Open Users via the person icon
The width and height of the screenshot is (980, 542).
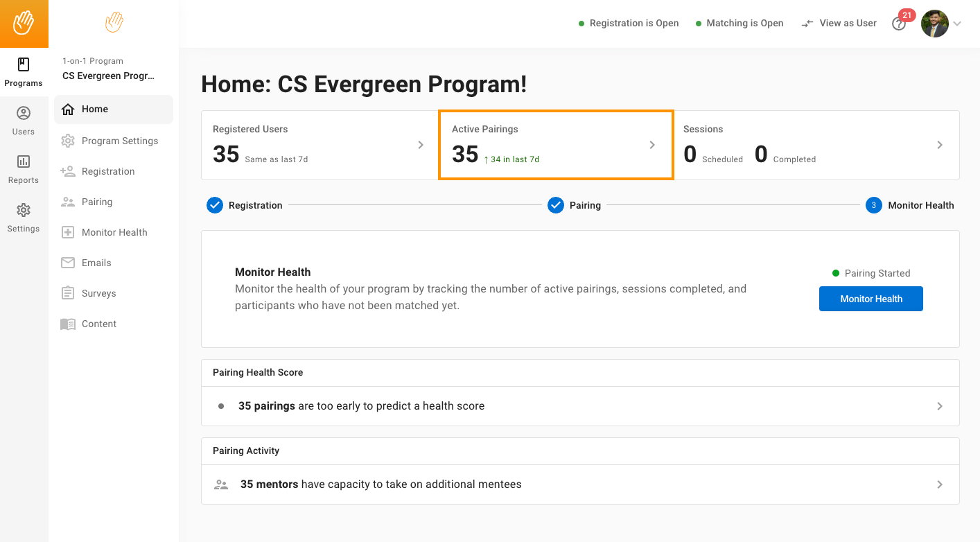pos(24,113)
